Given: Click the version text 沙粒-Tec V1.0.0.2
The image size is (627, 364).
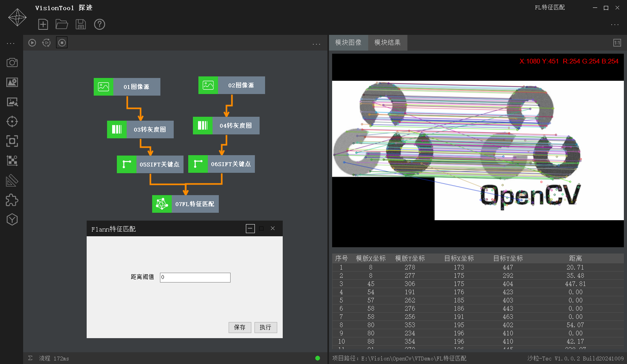Looking at the screenshot, I should point(575,359).
